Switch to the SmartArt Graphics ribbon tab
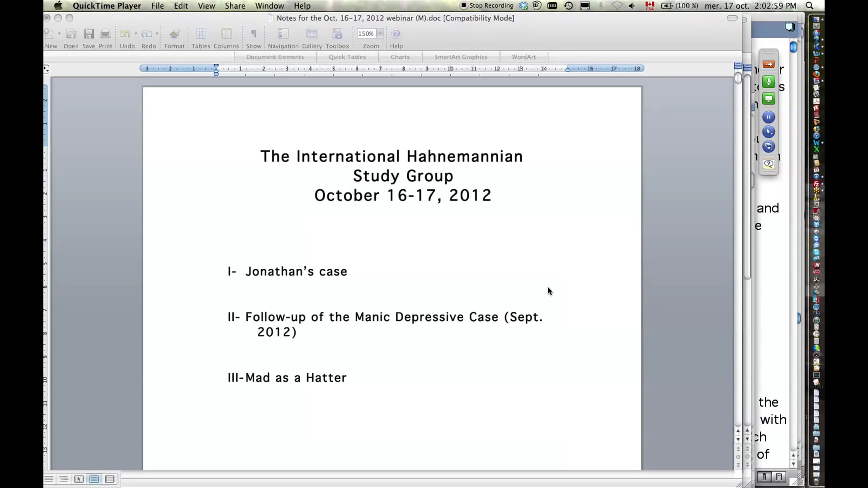This screenshot has width=868, height=488. (460, 56)
